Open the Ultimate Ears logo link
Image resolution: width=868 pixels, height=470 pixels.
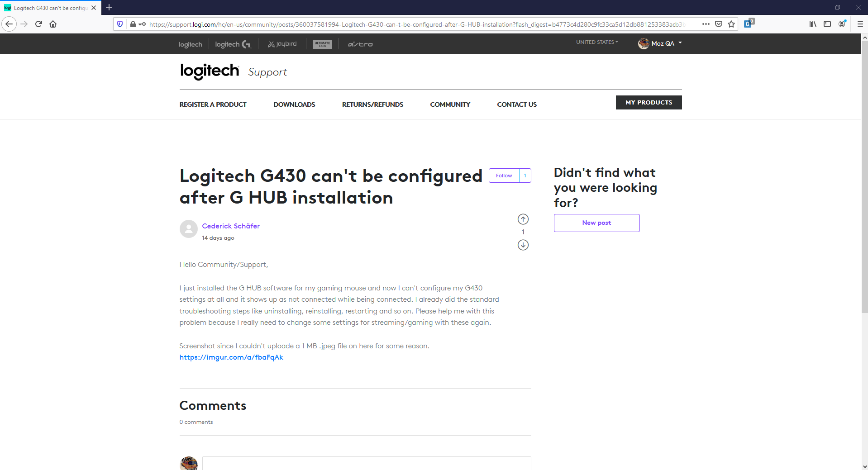322,44
